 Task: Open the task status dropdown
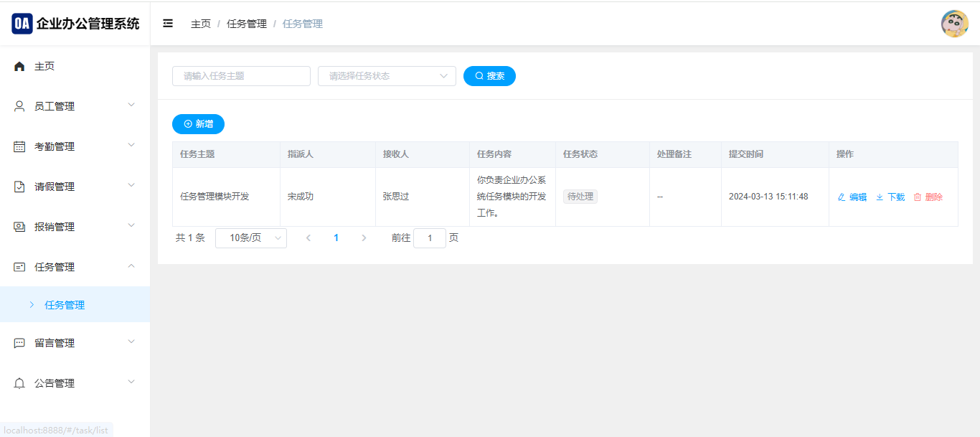(x=387, y=76)
